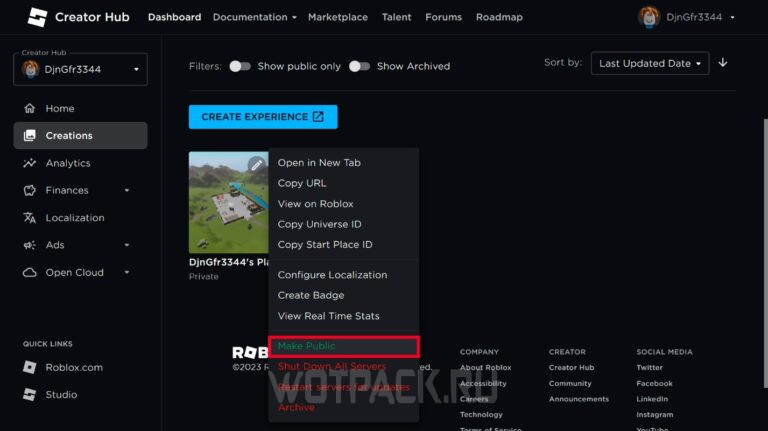
Task: Click the pencil edit icon on thumbnail
Action: (x=256, y=166)
